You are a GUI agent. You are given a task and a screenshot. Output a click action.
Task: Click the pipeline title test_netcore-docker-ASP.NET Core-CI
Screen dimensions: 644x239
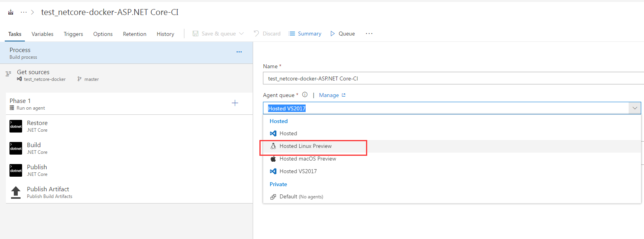(110, 12)
